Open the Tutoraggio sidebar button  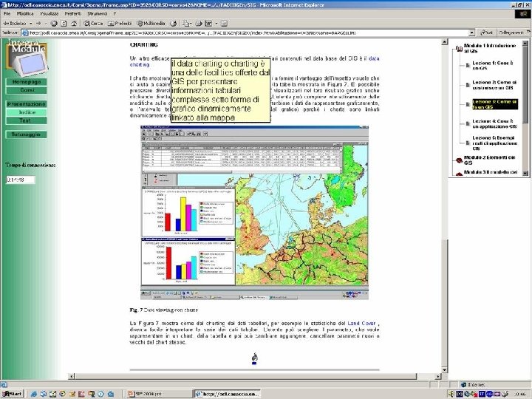25,135
